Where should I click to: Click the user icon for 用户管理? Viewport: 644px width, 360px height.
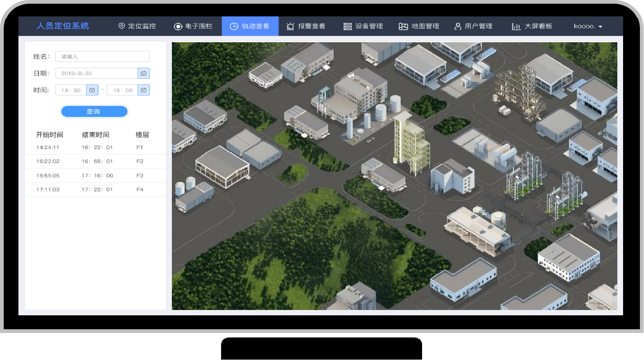pos(458,26)
